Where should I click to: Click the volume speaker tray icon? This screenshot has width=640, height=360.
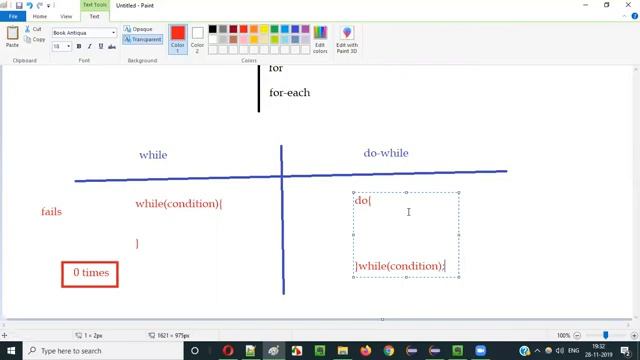click(560, 351)
